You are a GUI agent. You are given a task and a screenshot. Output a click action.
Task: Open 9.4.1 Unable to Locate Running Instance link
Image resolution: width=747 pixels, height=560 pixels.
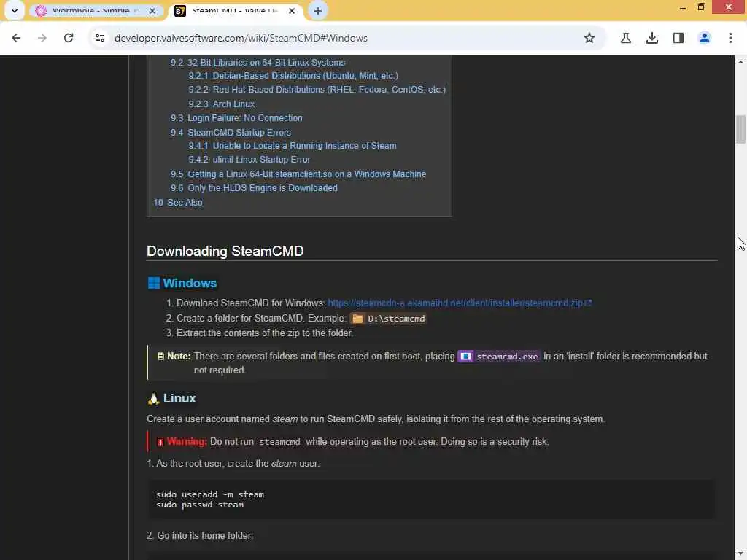pos(292,146)
